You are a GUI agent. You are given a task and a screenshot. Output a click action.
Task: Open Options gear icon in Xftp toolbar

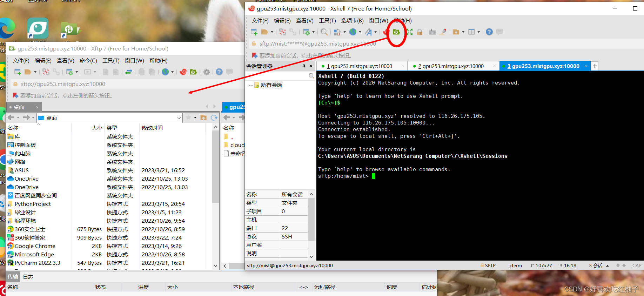pos(207,72)
